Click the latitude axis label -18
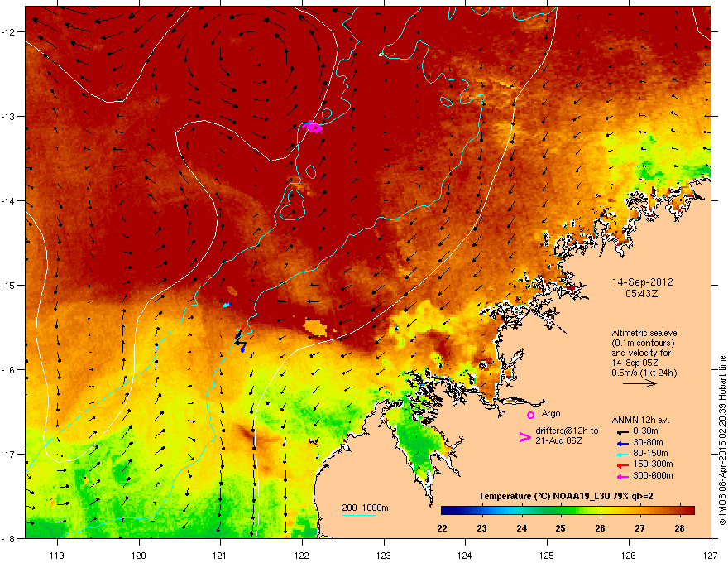This screenshot has width=728, height=563. tap(9, 538)
